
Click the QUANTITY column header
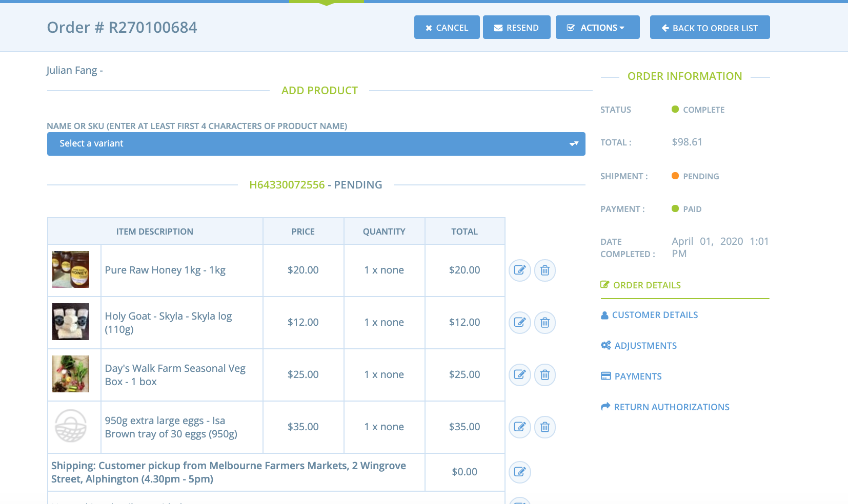(384, 232)
